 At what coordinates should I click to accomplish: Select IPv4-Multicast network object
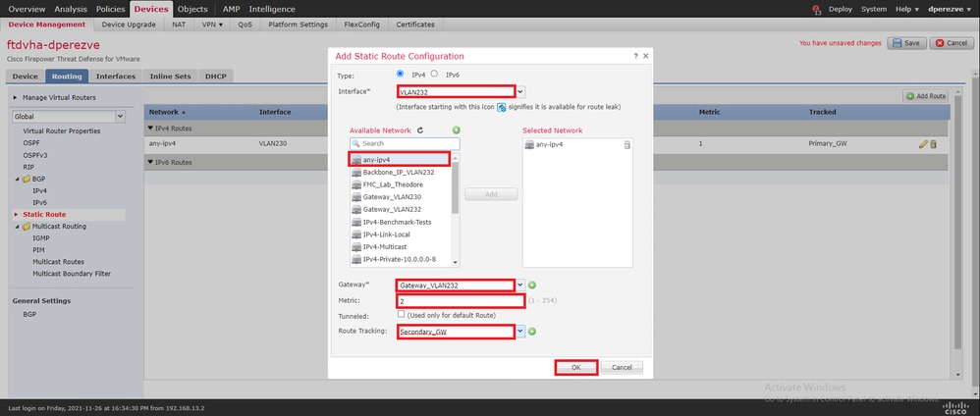click(x=386, y=246)
